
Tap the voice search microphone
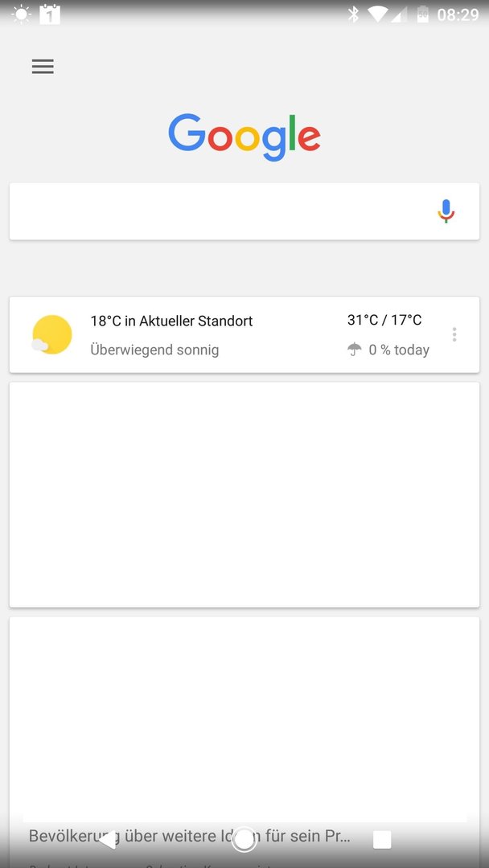[446, 211]
